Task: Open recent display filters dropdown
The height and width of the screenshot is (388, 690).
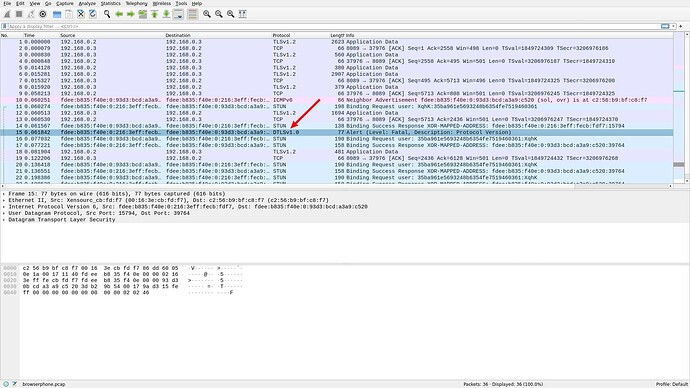Action: click(x=673, y=26)
